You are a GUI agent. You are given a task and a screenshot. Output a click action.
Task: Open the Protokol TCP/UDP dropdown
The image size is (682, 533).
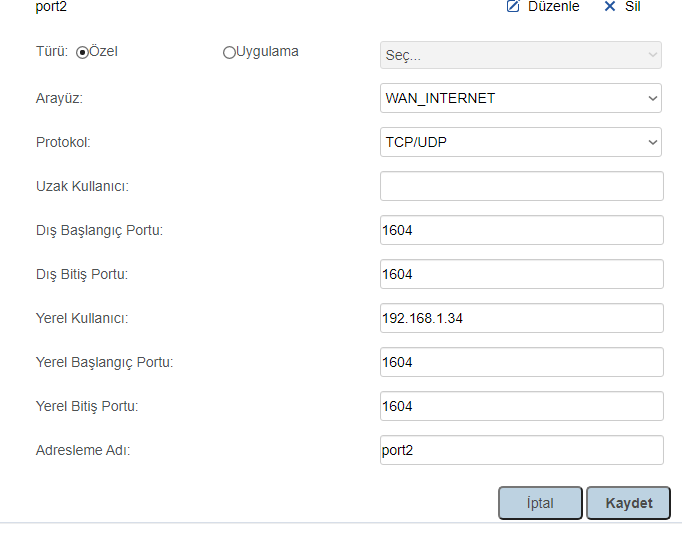tap(521, 142)
